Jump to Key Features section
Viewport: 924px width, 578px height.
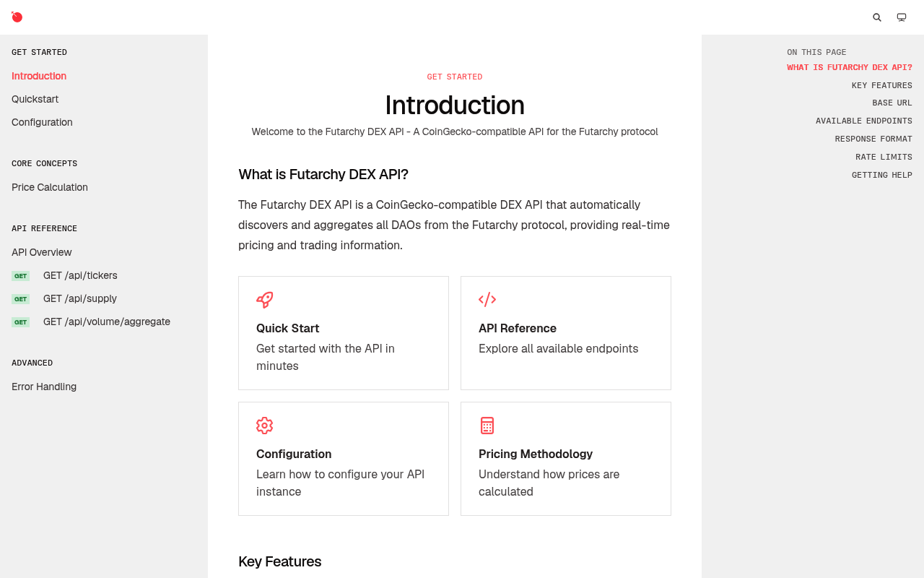click(881, 85)
